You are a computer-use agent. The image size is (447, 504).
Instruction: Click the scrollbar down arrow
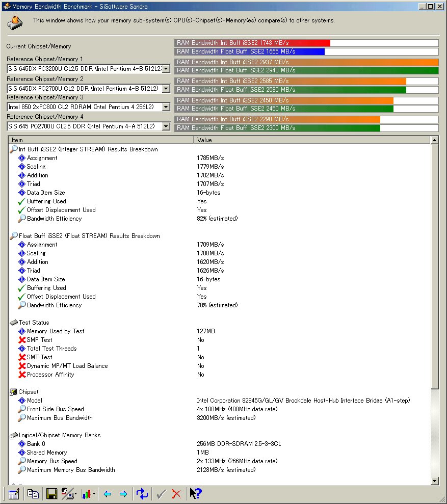(x=434, y=481)
